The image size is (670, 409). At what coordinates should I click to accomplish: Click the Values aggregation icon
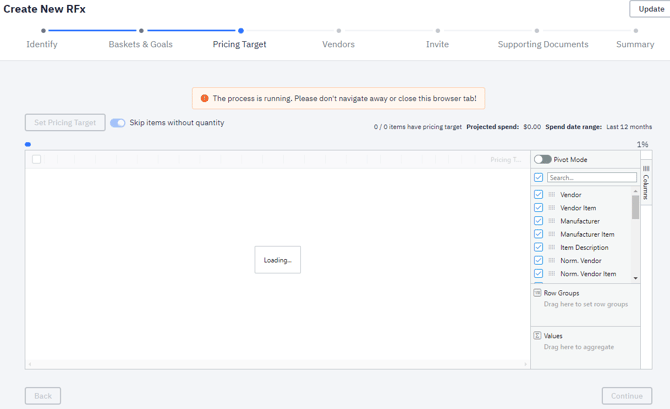point(537,336)
